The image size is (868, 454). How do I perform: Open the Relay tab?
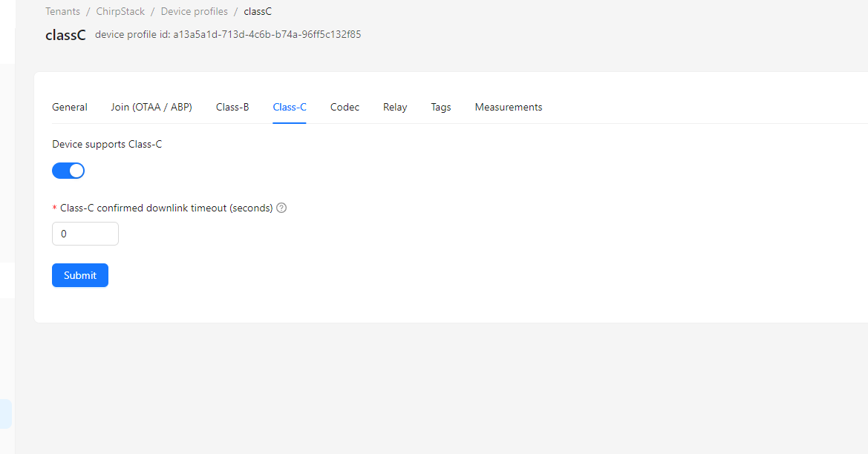pyautogui.click(x=395, y=108)
